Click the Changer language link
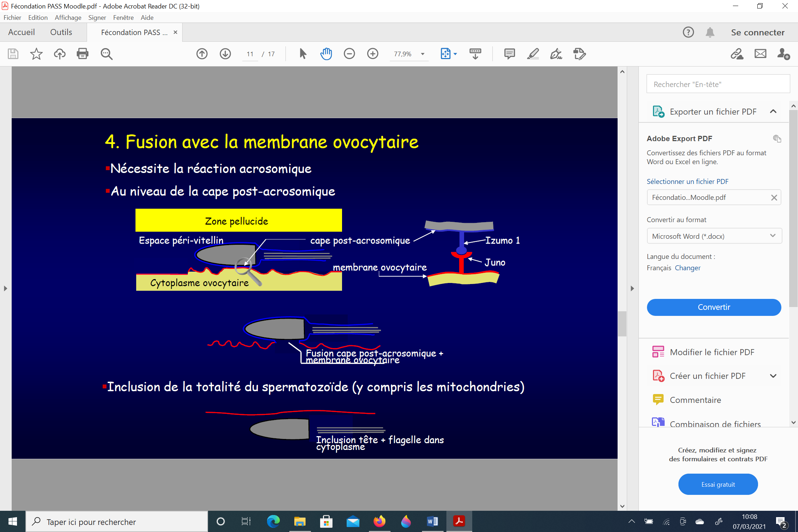 coord(687,268)
